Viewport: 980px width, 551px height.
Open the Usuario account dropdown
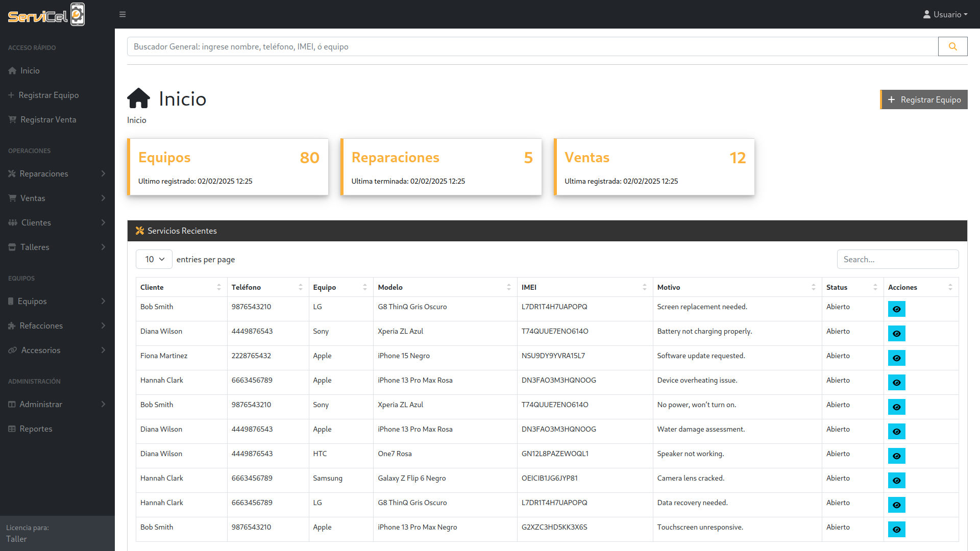(x=945, y=14)
